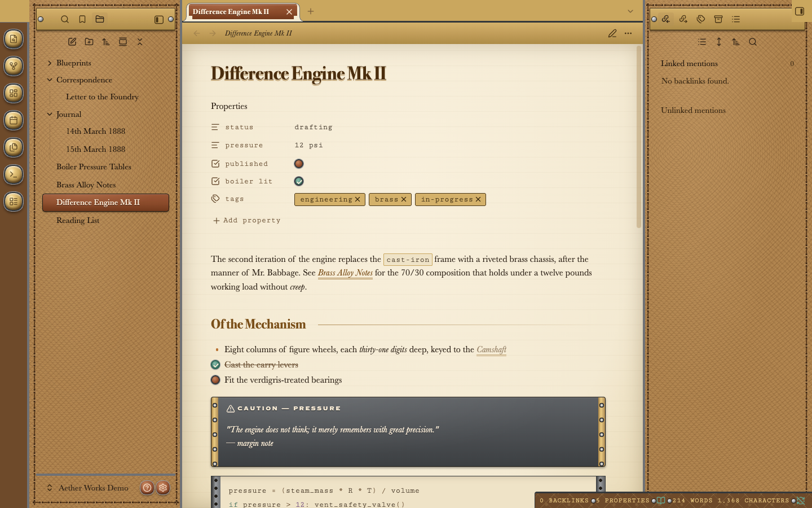This screenshot has height=508, width=812.
Task: Toggle the boiler lit property checkbox
Action: pyautogui.click(x=299, y=181)
